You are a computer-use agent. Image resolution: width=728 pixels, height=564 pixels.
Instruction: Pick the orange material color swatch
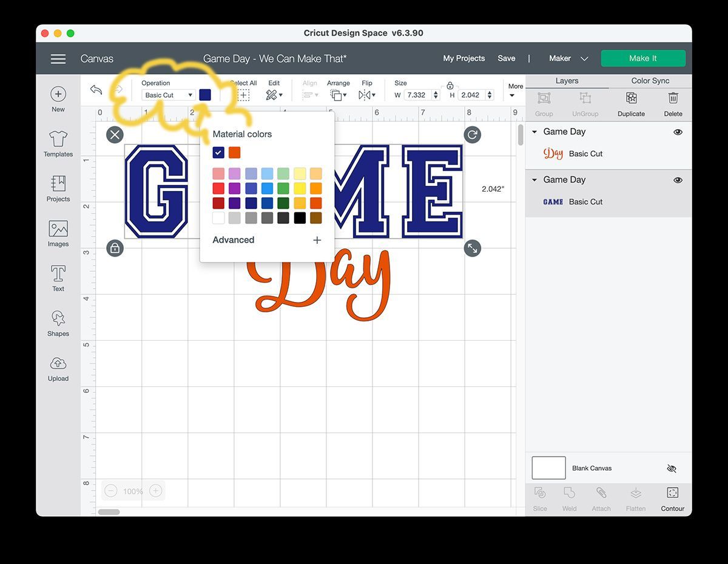pyautogui.click(x=235, y=153)
